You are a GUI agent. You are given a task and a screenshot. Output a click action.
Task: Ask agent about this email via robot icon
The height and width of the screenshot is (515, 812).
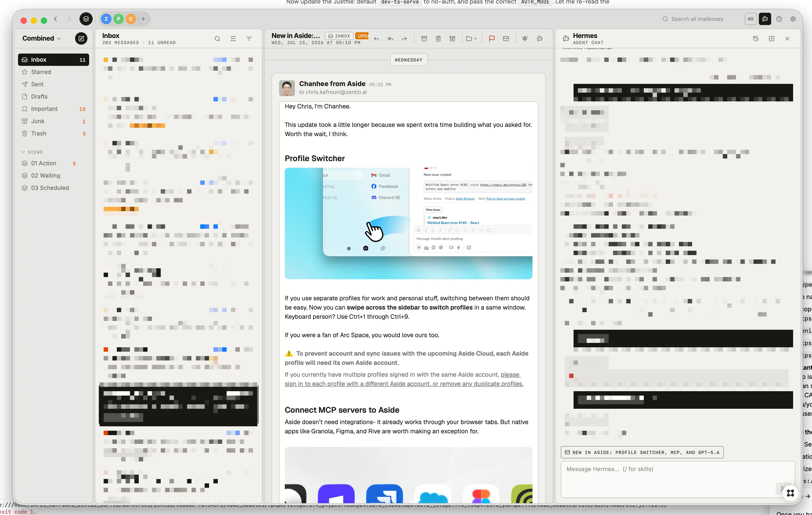540,39
